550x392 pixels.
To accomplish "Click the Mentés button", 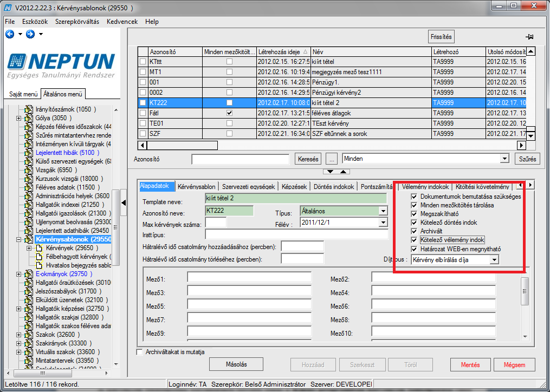I will pos(470,364).
